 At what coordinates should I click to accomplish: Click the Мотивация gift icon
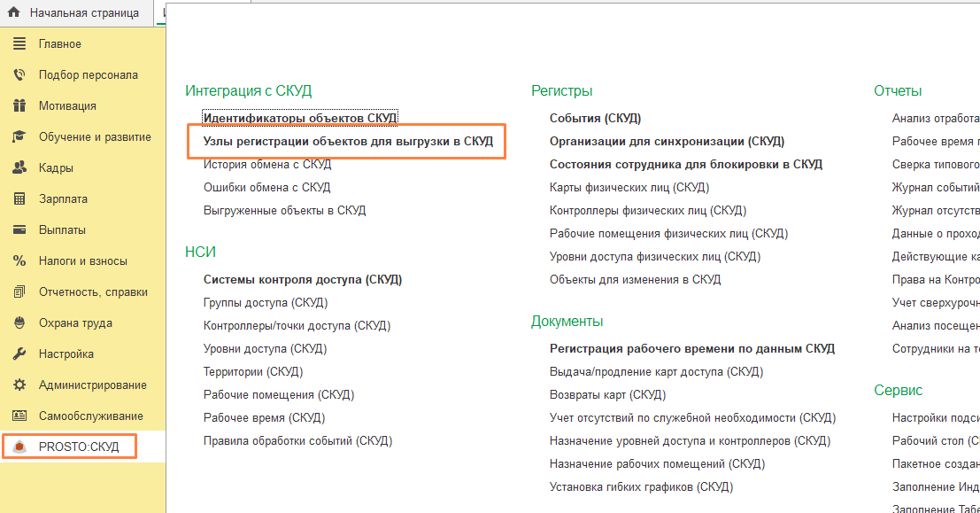(x=19, y=106)
